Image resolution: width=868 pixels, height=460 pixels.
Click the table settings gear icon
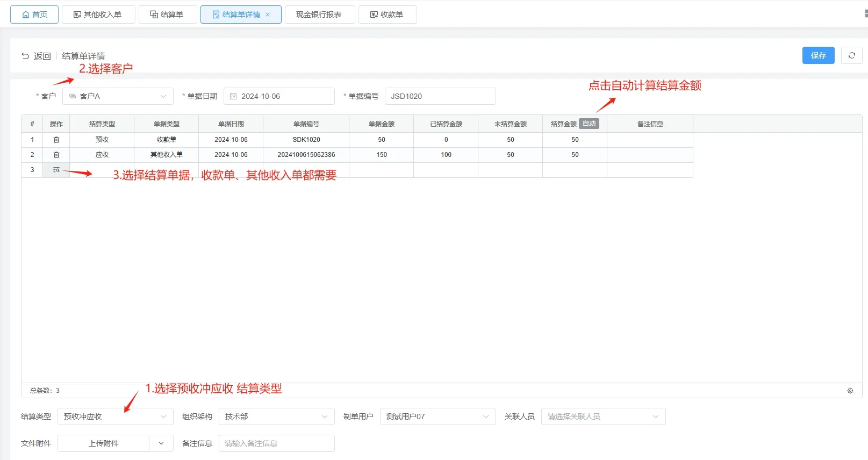[850, 391]
